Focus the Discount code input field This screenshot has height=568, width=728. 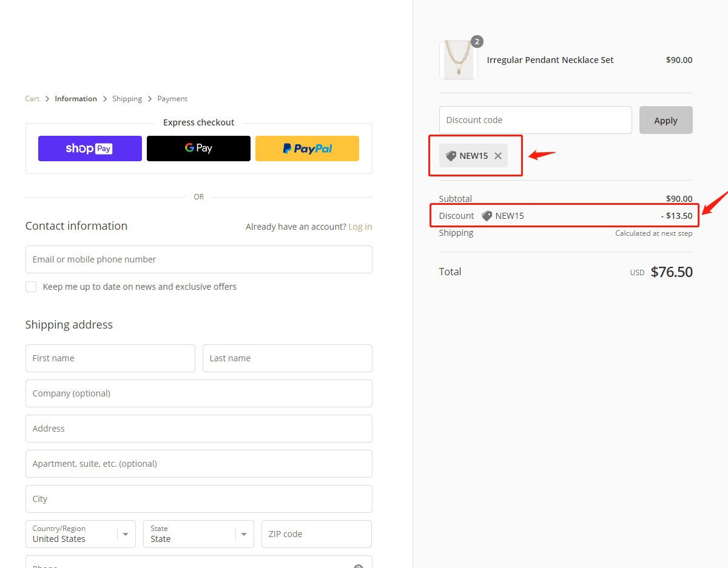click(535, 120)
